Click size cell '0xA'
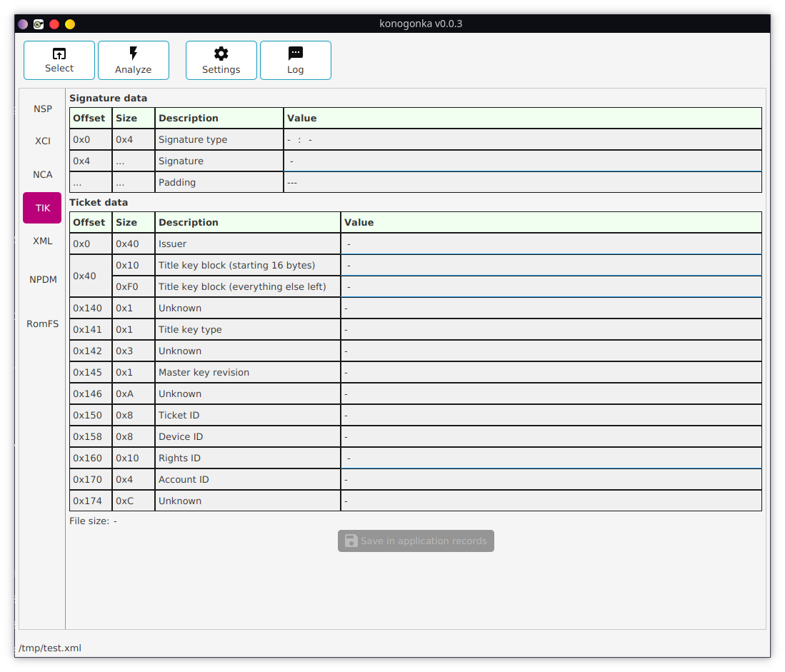Image resolution: width=785 pixels, height=672 pixels. click(x=133, y=393)
